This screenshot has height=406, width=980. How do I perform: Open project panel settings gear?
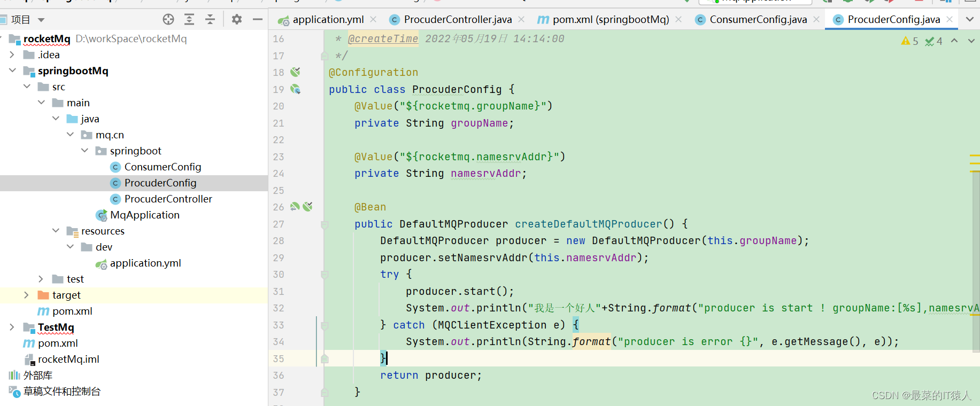coord(237,20)
